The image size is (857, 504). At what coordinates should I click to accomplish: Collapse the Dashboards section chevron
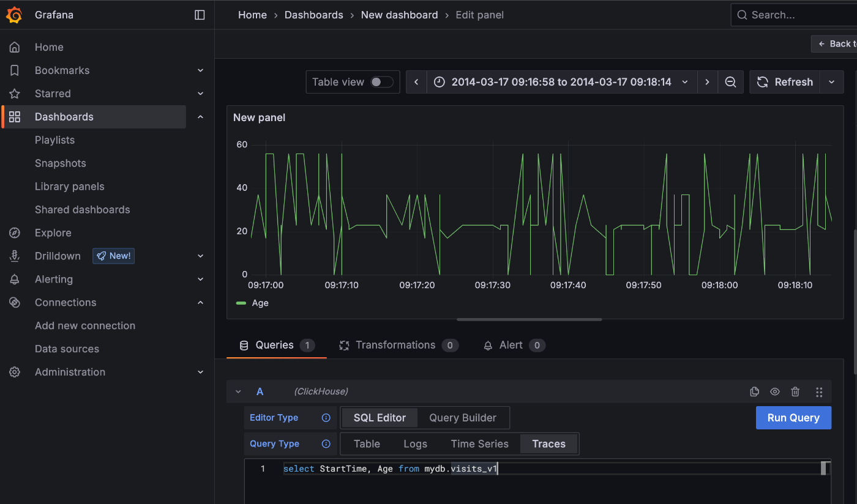click(201, 117)
